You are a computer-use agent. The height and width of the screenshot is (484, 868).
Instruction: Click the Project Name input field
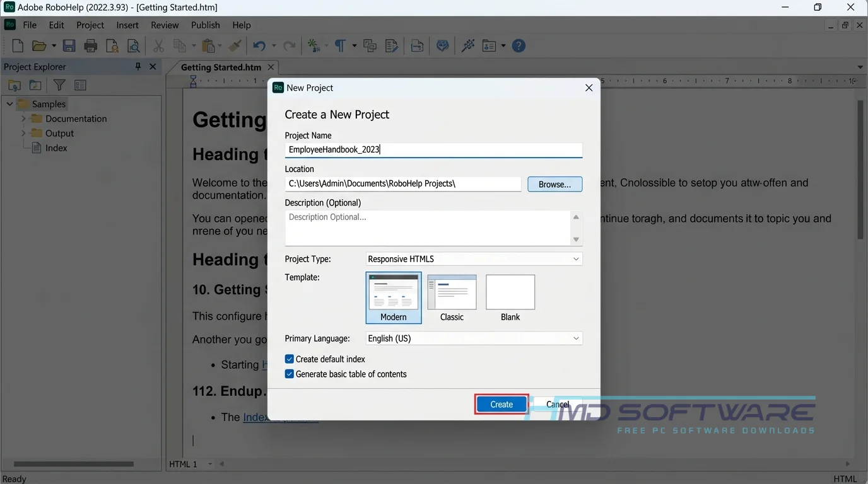pos(433,149)
